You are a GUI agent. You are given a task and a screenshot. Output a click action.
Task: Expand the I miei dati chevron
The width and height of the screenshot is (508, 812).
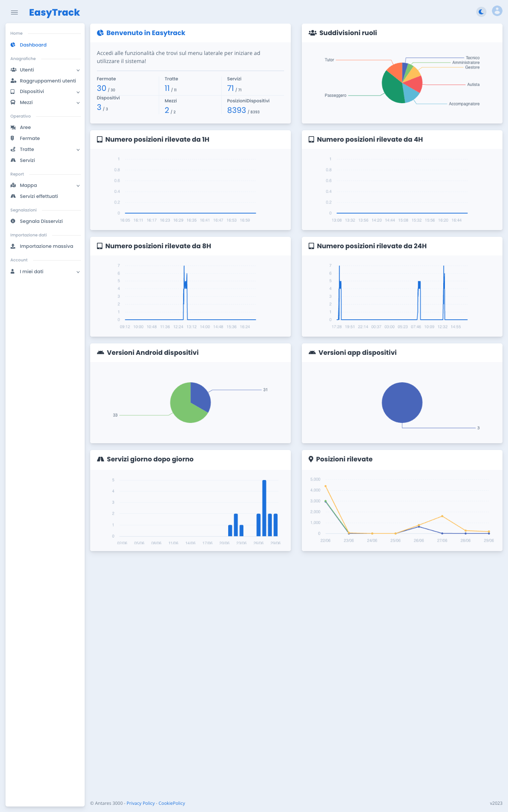point(78,272)
